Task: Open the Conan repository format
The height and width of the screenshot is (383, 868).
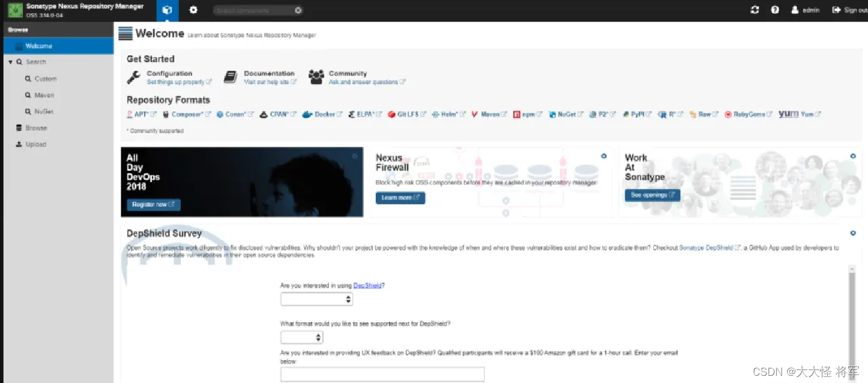Action: (235, 114)
